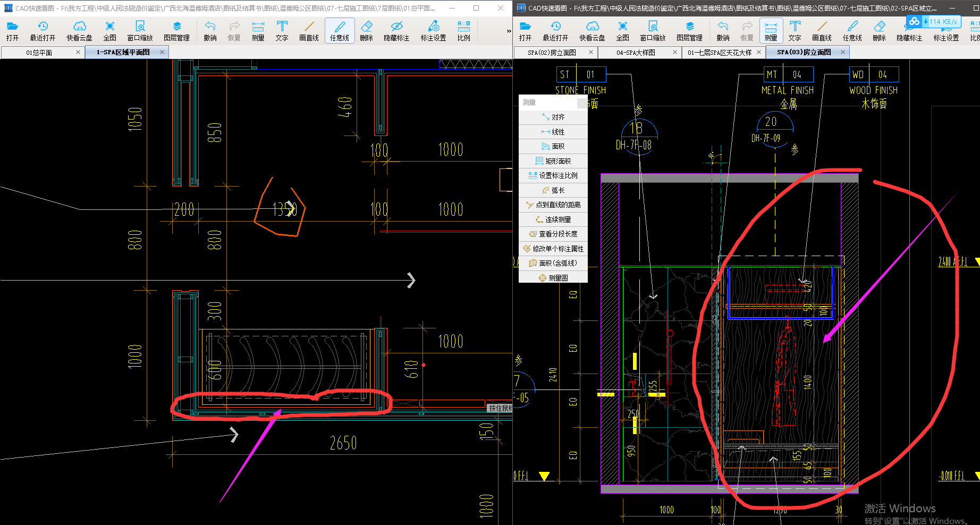Toggle 隐藏标注 in right window
Viewport: 980px width, 525px height.
pyautogui.click(x=909, y=33)
